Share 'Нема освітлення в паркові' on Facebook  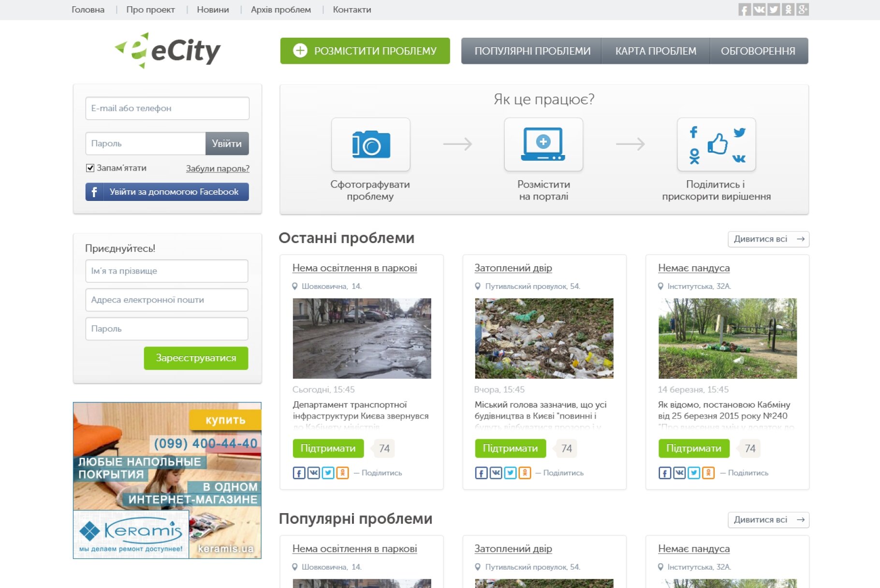pos(299,473)
